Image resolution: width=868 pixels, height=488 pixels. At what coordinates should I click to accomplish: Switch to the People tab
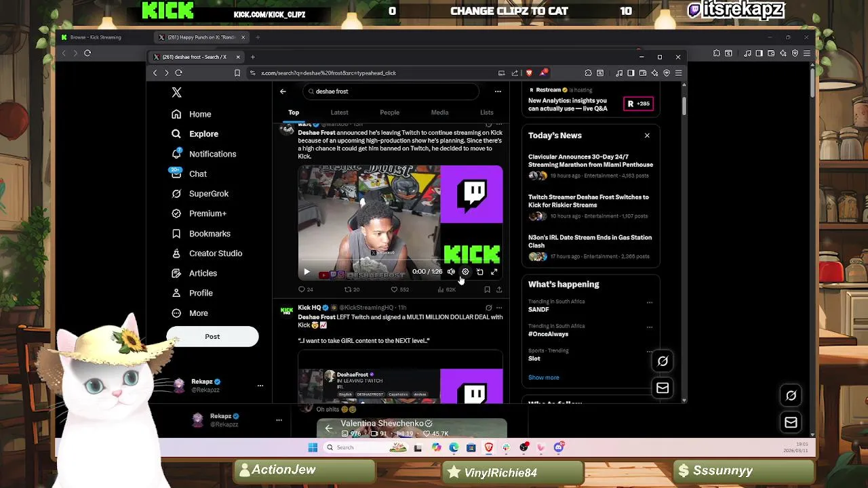(x=389, y=113)
